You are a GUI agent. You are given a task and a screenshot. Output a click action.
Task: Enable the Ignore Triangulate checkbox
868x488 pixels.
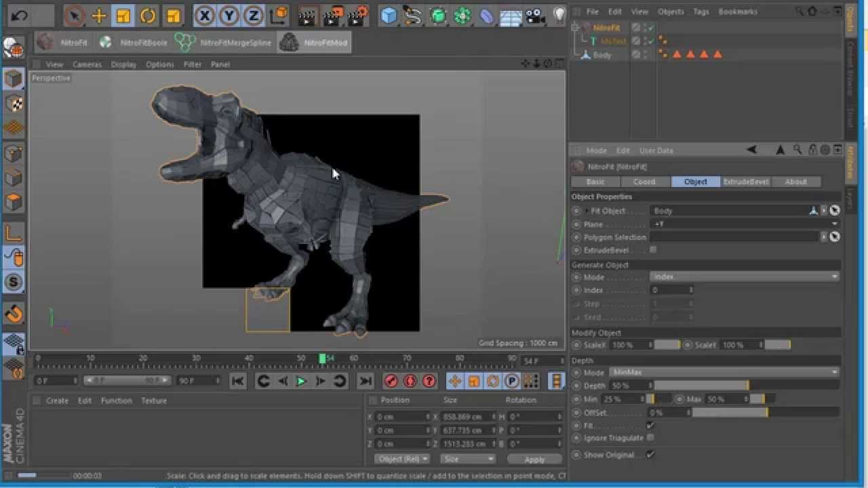coord(650,438)
